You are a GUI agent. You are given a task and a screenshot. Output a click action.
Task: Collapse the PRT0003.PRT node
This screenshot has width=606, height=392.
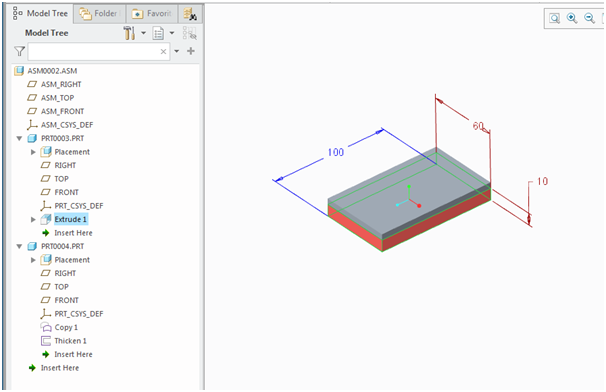(x=19, y=138)
